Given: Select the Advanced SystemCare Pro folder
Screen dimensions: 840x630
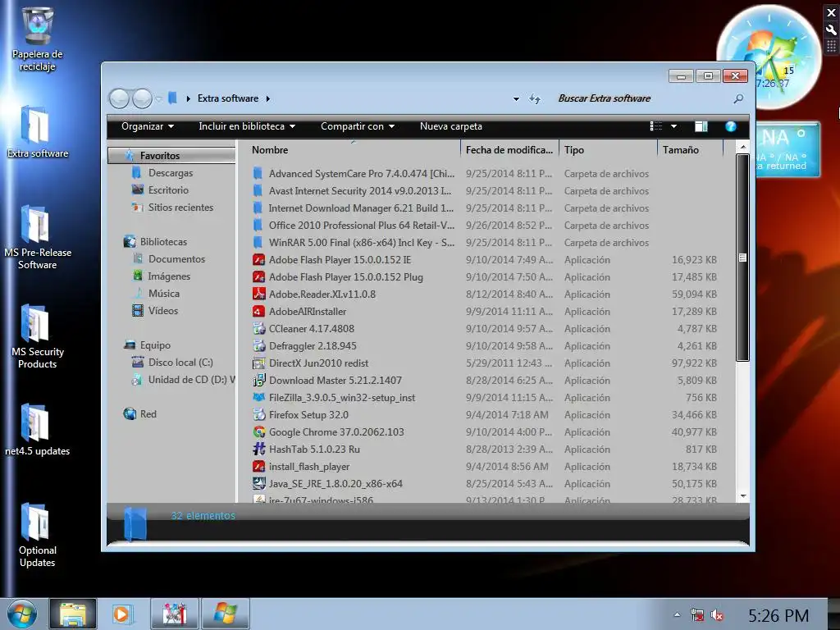Looking at the screenshot, I should (x=361, y=174).
